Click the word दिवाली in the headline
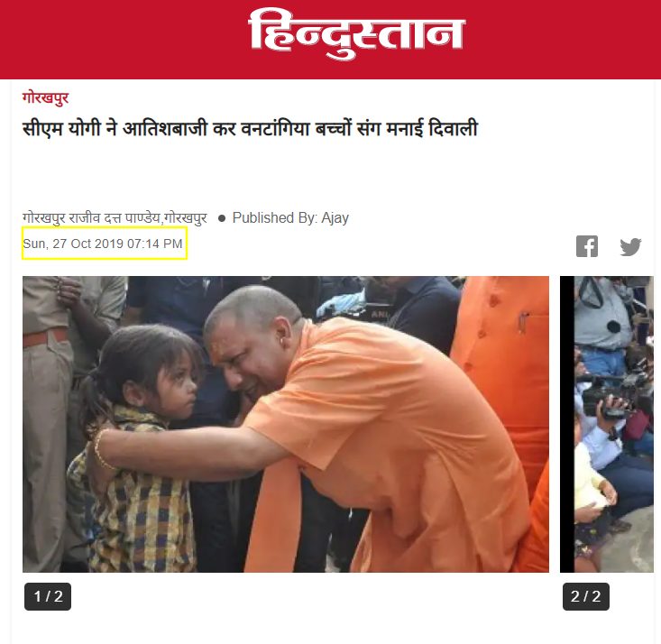 click(x=453, y=128)
